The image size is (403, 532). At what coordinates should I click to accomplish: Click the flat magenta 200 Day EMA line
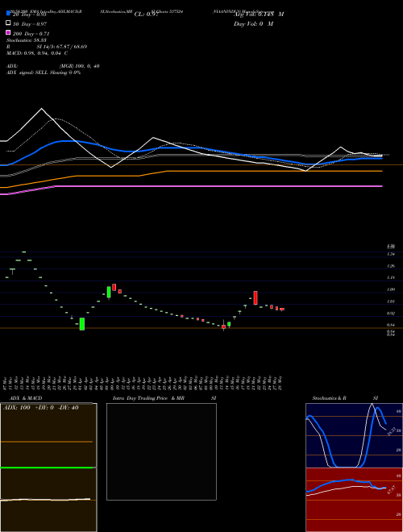[x=217, y=186]
